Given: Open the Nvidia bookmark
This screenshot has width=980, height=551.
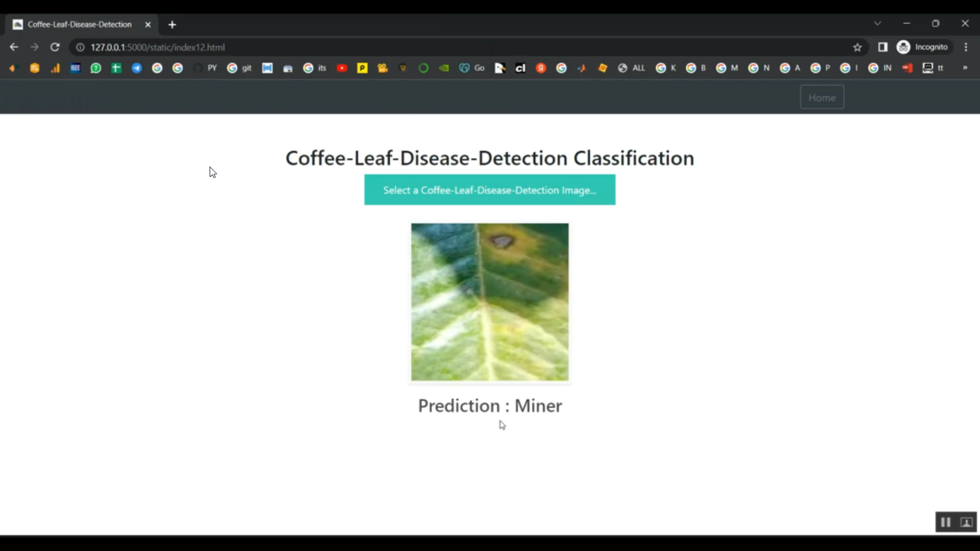Looking at the screenshot, I should (x=444, y=68).
